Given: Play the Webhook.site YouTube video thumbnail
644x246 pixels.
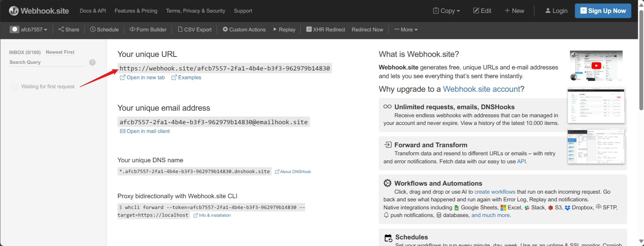Looking at the screenshot, I should click(596, 66).
